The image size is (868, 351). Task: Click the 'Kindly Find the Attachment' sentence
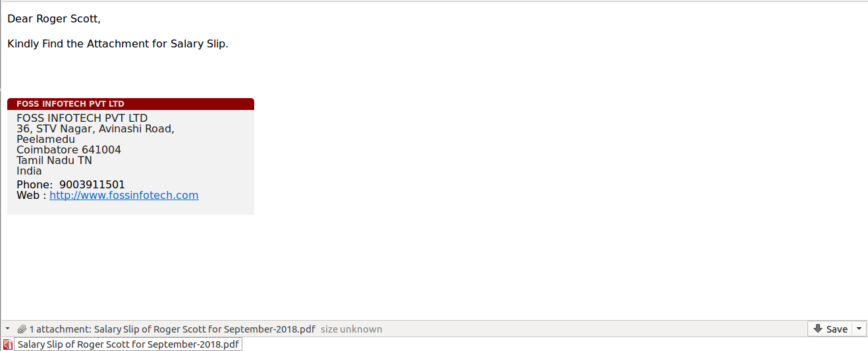[x=118, y=44]
